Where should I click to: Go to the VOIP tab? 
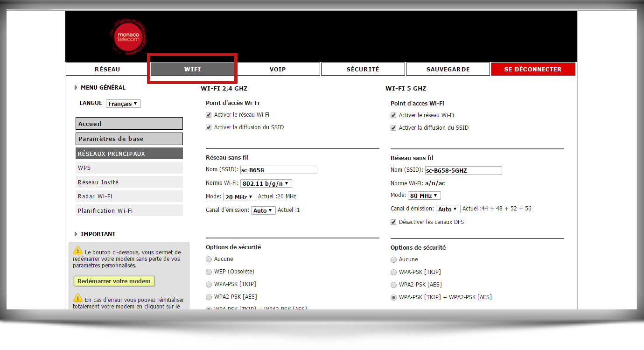coord(278,69)
